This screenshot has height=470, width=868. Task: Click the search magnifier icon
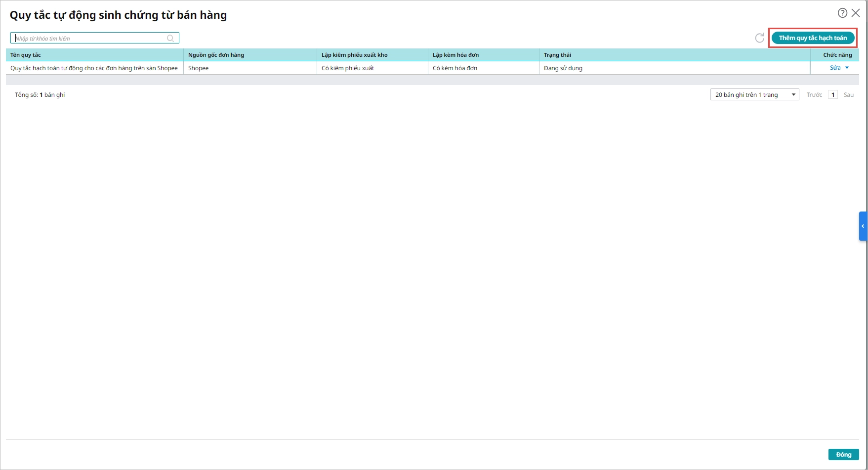coord(170,38)
